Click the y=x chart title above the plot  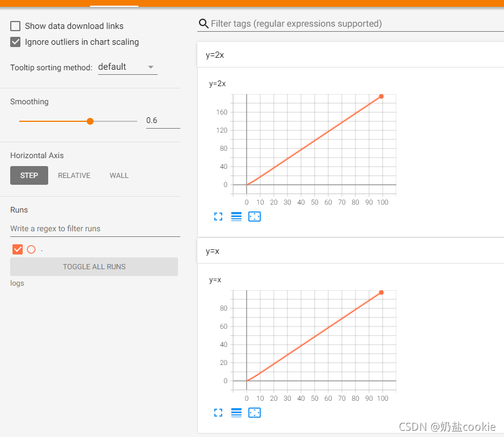[x=215, y=279]
